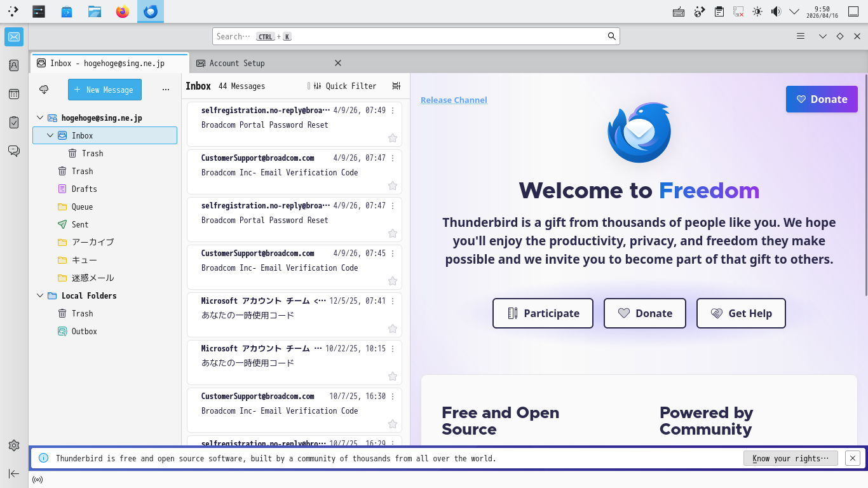Open the Tasks space

point(14,122)
